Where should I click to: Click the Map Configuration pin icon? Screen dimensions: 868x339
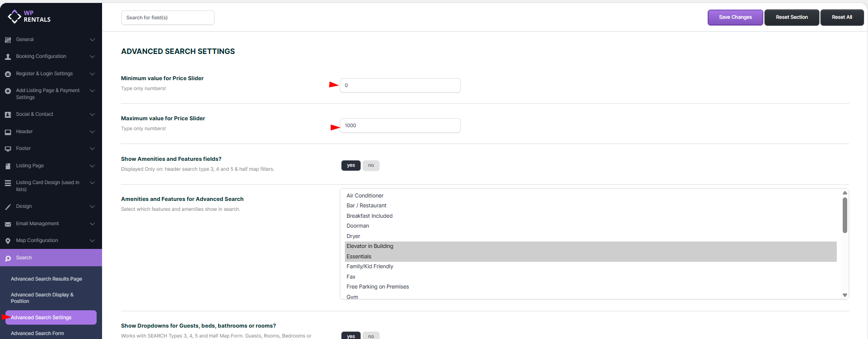[x=8, y=241]
